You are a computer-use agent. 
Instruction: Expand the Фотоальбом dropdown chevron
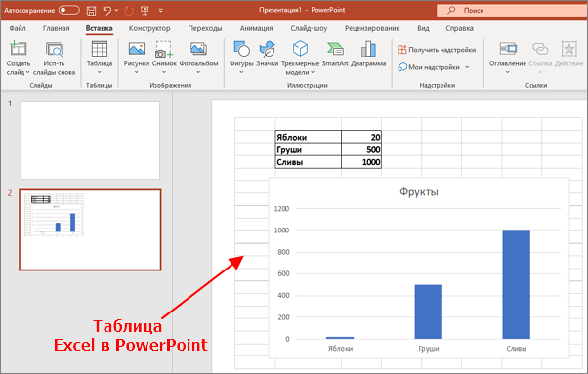(198, 72)
